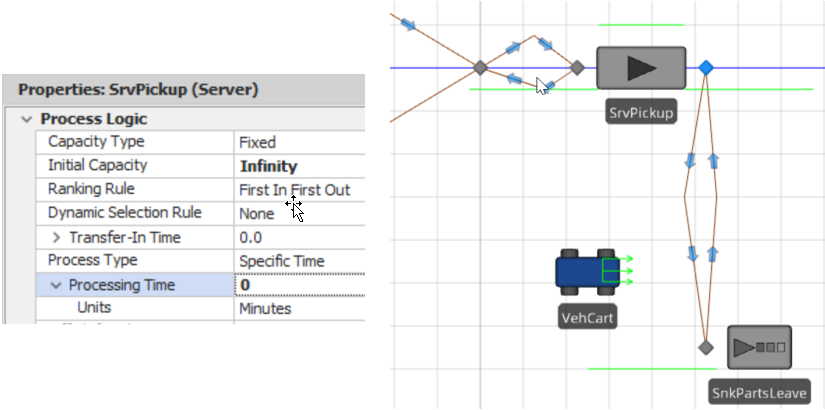The image size is (825, 410).
Task: Open the Capacity Type value Fixed
Action: (299, 143)
